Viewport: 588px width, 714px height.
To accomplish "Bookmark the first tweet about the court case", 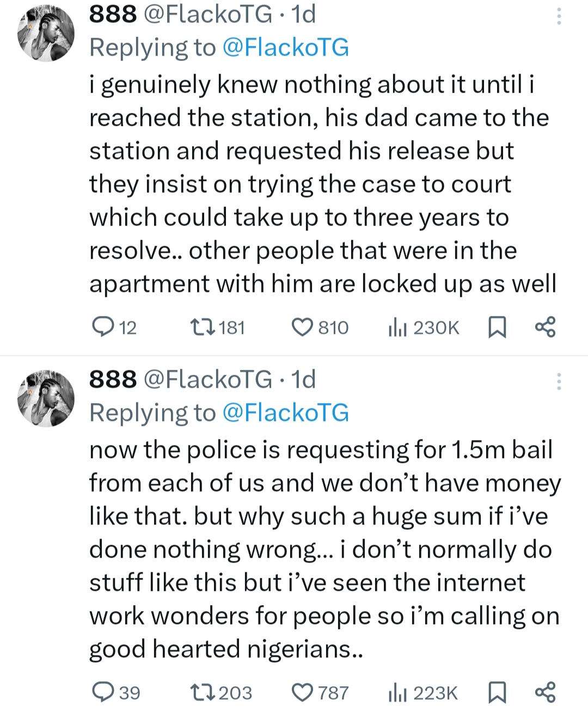I will point(496,327).
